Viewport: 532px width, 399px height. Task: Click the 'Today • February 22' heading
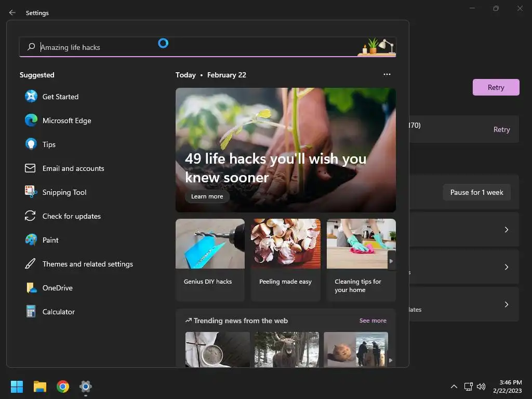tap(211, 75)
